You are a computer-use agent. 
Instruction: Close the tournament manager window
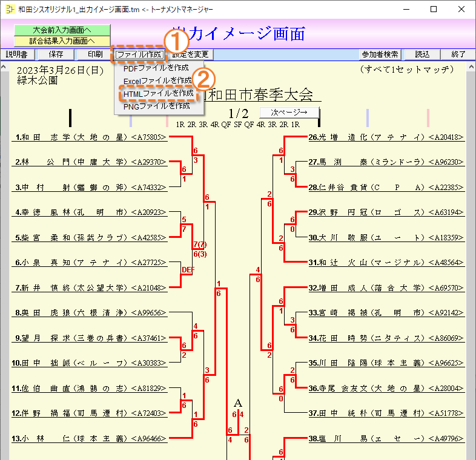coord(461,10)
